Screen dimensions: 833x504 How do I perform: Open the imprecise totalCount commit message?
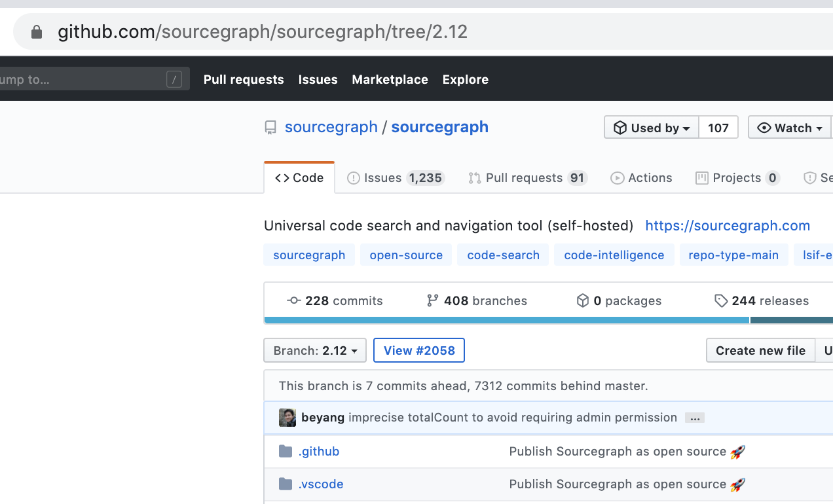pyautogui.click(x=513, y=418)
